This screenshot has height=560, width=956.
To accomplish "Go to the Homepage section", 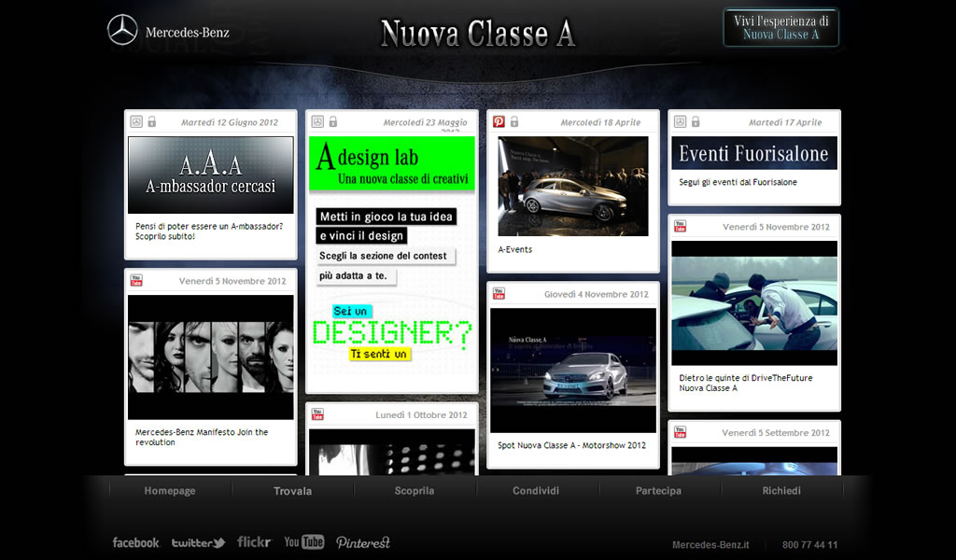I will tap(170, 491).
